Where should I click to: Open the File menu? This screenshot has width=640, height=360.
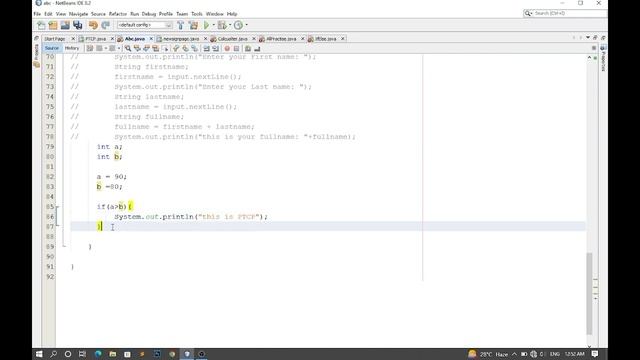click(37, 14)
